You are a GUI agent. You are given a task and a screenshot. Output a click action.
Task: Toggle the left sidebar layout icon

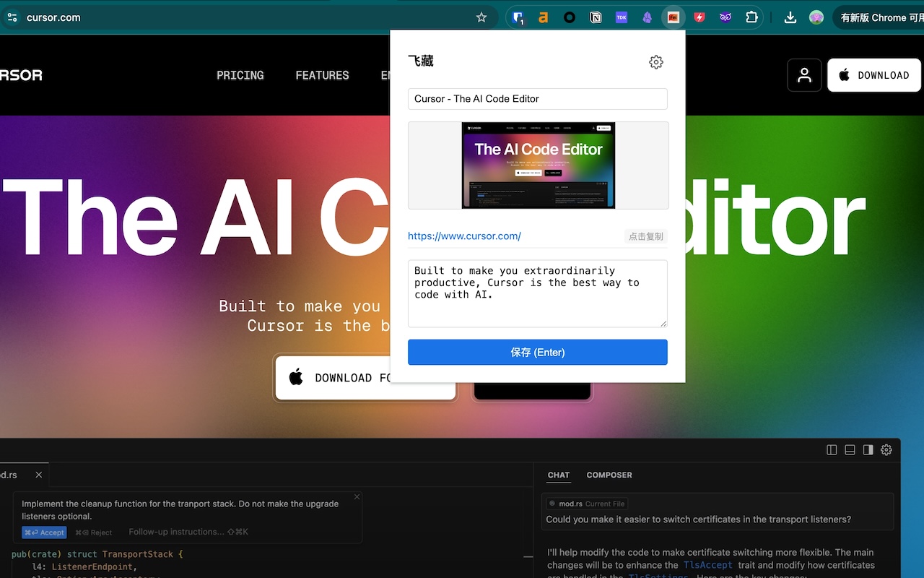click(x=832, y=449)
